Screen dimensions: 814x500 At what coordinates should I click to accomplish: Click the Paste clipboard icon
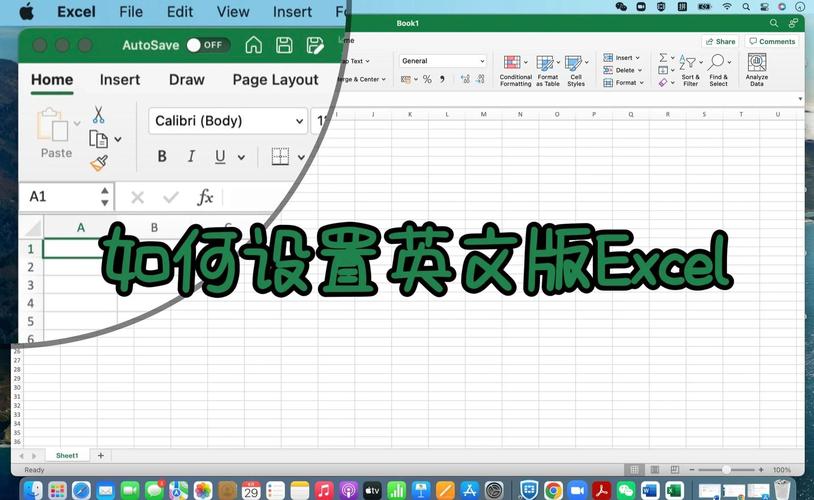(52, 125)
